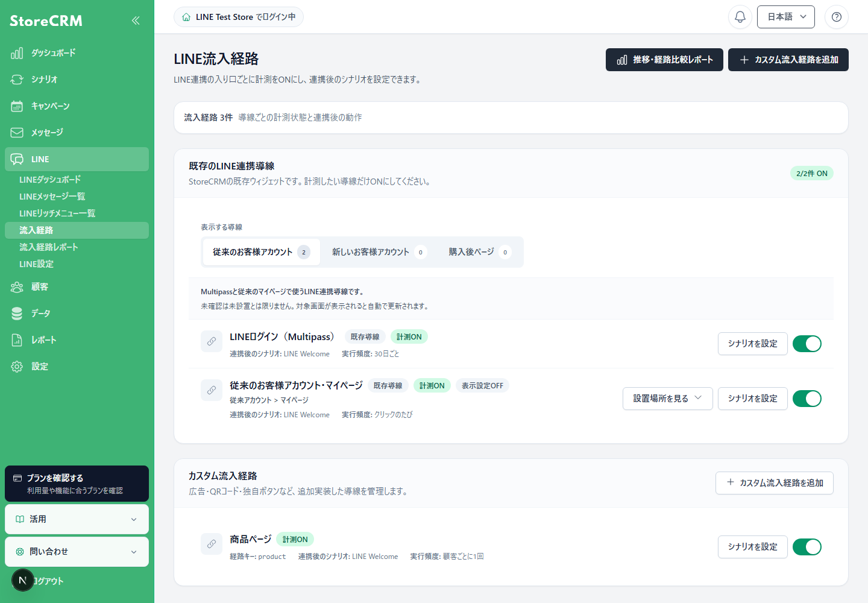868x603 pixels.
Task: Click the 実行頻度: 30日ごと text
Action: (x=371, y=354)
